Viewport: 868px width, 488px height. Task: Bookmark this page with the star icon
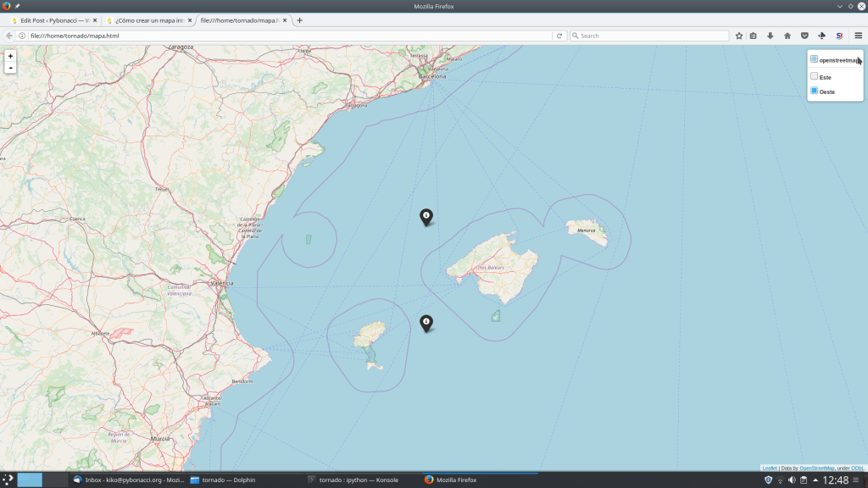[739, 36]
